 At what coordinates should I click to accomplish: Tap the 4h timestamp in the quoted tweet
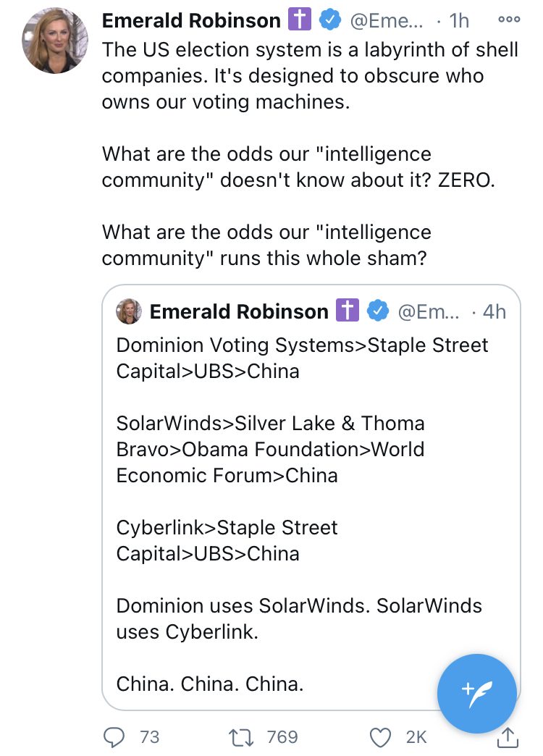(494, 311)
